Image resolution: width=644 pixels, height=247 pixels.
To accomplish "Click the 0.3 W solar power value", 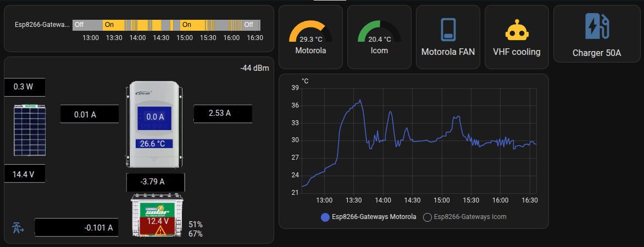I will [24, 87].
